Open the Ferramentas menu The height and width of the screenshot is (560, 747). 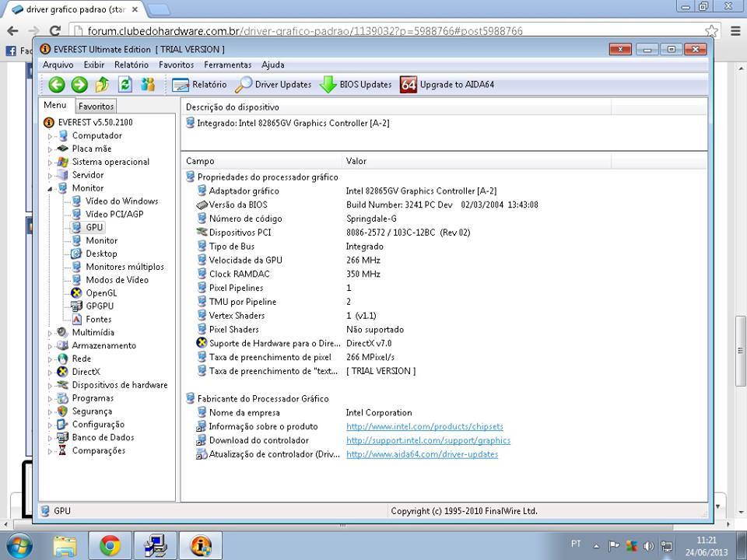[227, 65]
